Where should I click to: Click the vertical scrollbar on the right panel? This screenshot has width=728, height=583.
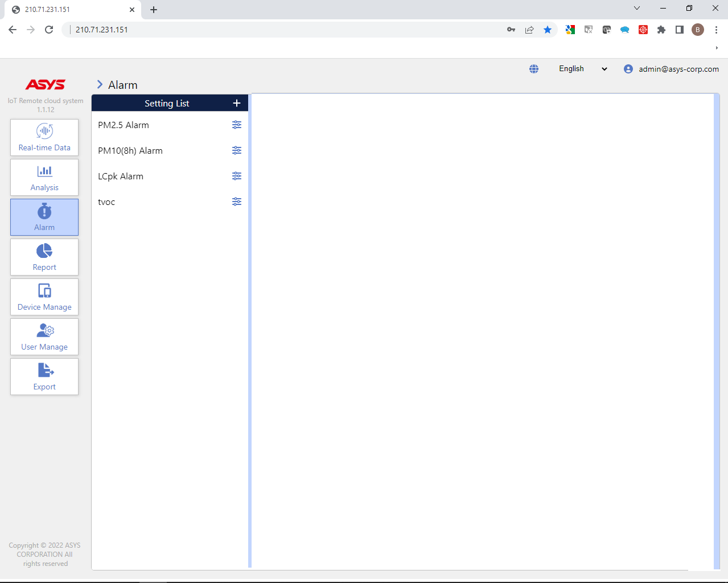tap(717, 331)
